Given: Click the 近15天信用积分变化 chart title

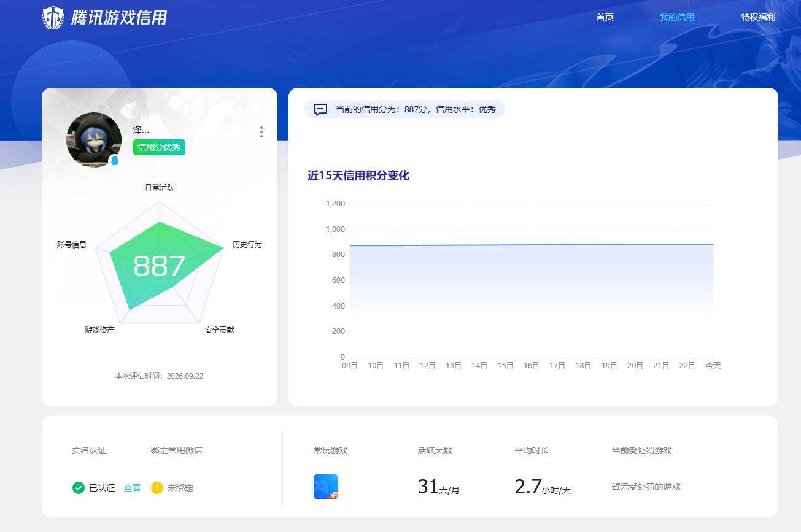Looking at the screenshot, I should (x=358, y=175).
